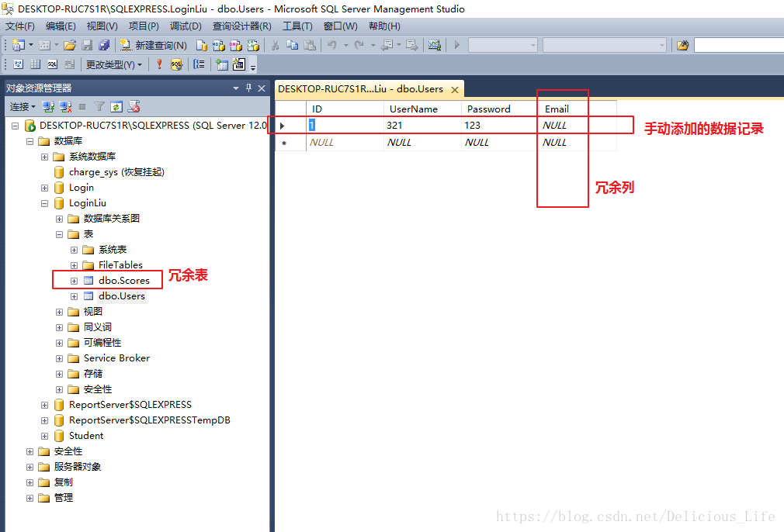
Task: Click the Email column header
Action: 578,109
